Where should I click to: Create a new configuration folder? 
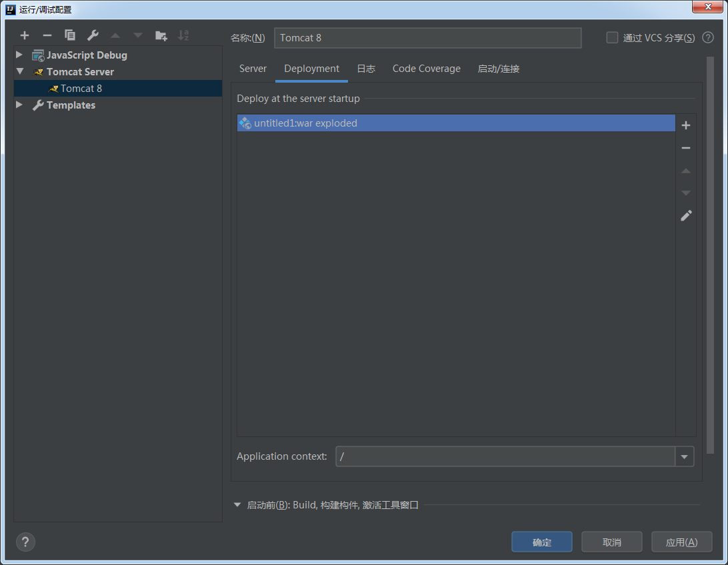coord(161,35)
